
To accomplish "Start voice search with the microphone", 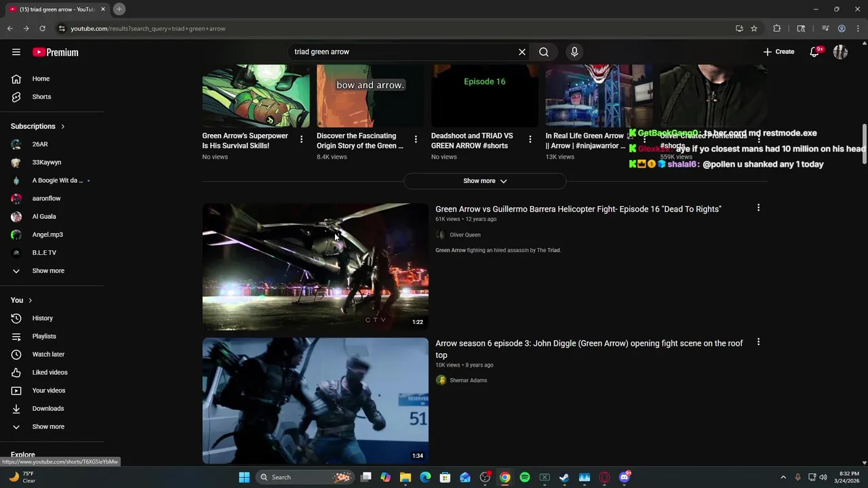I will tap(574, 52).
